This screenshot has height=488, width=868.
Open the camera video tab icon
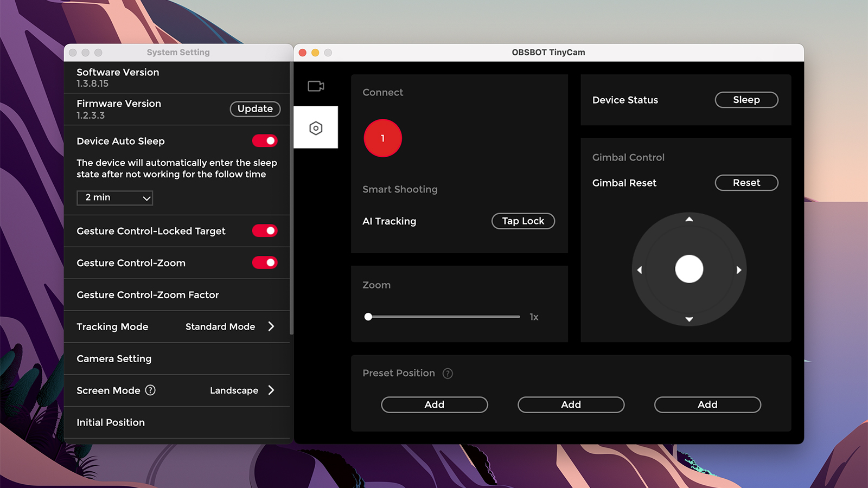(x=316, y=86)
